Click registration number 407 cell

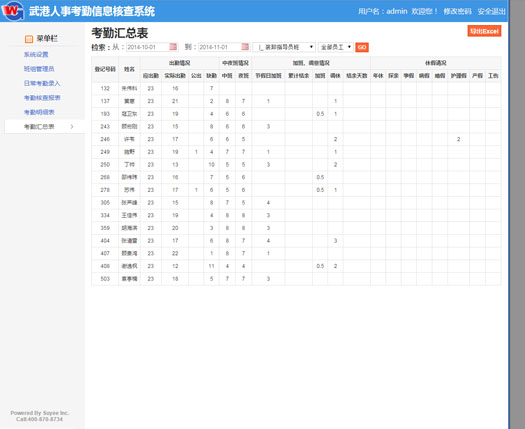[x=105, y=254]
